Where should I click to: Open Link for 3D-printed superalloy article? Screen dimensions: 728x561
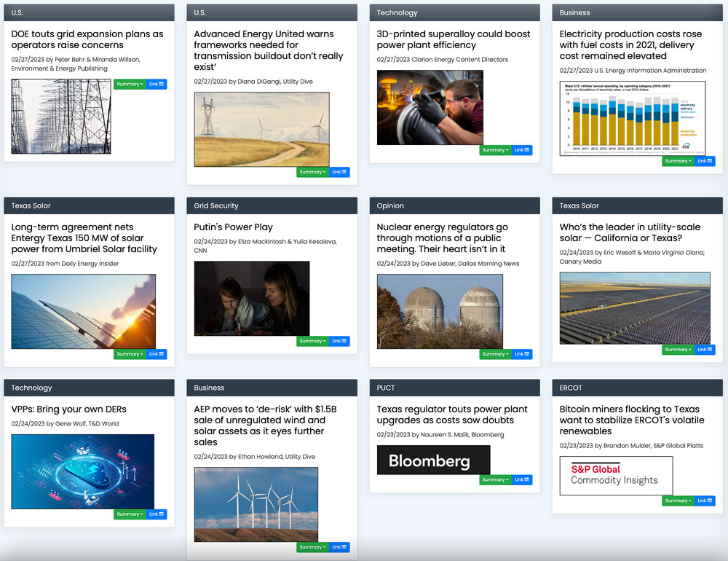[522, 150]
